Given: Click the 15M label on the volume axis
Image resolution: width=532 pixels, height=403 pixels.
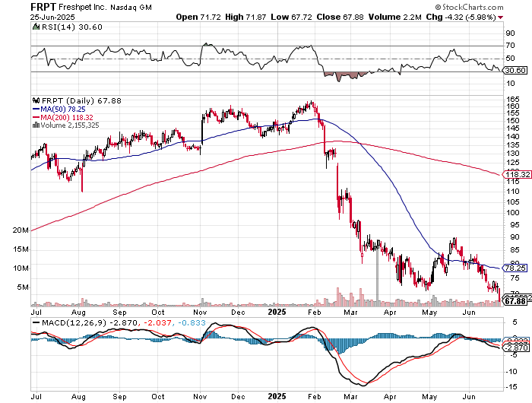Looking at the screenshot, I should point(21,249).
